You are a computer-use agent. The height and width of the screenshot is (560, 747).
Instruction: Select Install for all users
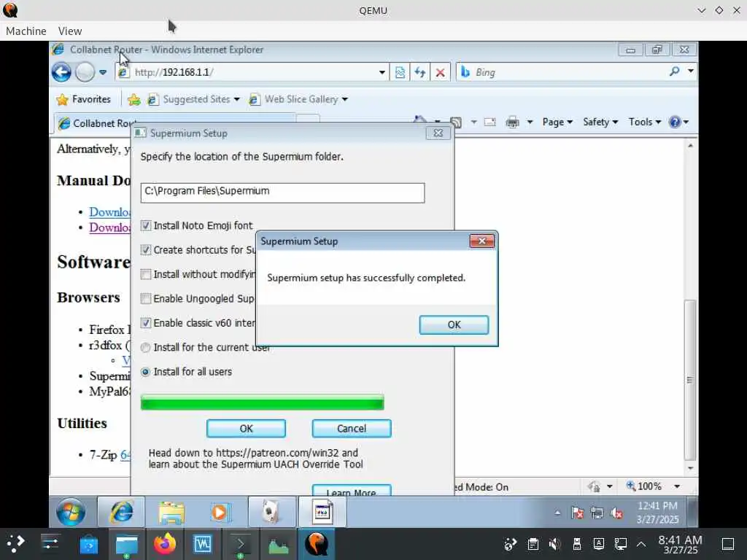pyautogui.click(x=146, y=372)
